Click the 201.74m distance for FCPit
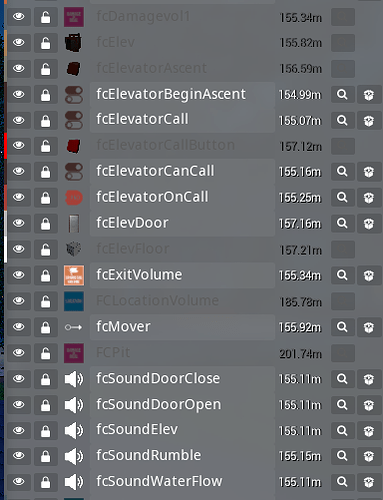Viewport: 383px width, 500px height. [x=301, y=354]
